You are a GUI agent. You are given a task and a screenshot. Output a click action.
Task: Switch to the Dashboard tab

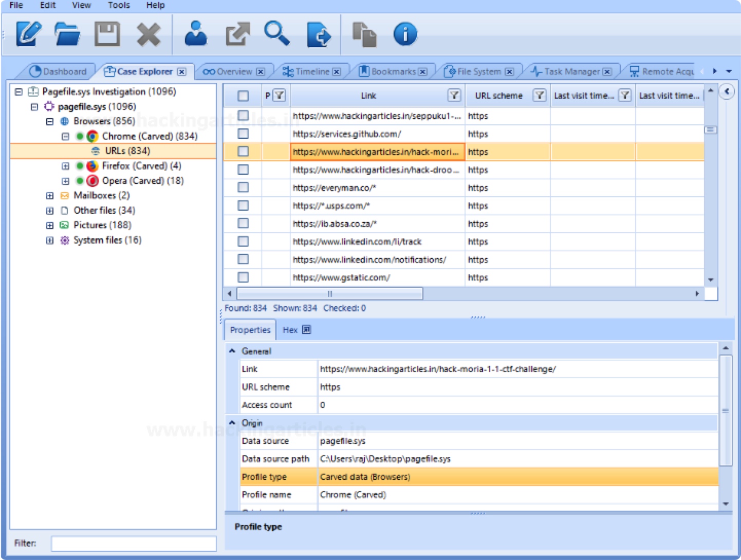58,71
